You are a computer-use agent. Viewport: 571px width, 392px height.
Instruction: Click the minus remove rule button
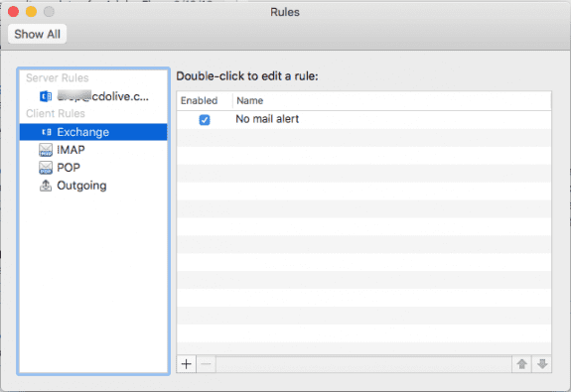click(x=207, y=364)
